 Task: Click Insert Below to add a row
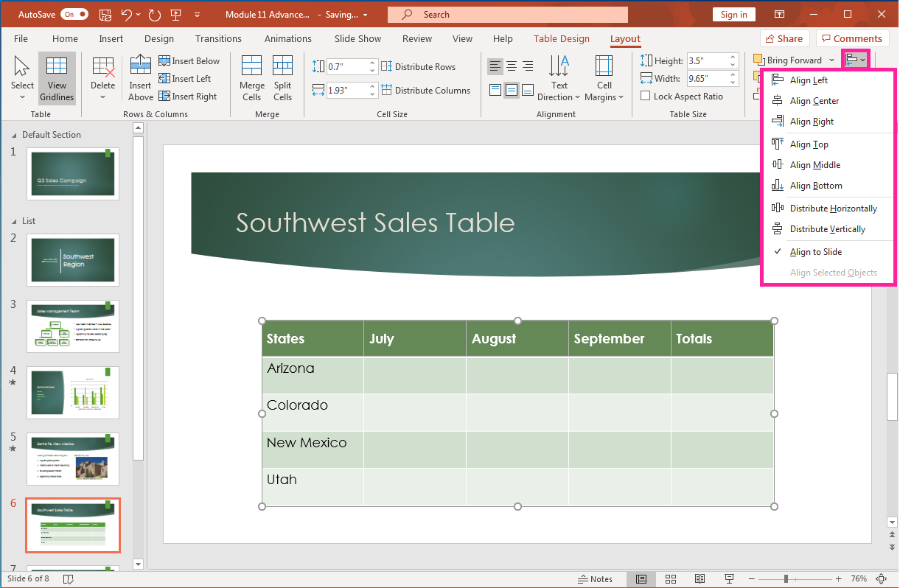(189, 60)
